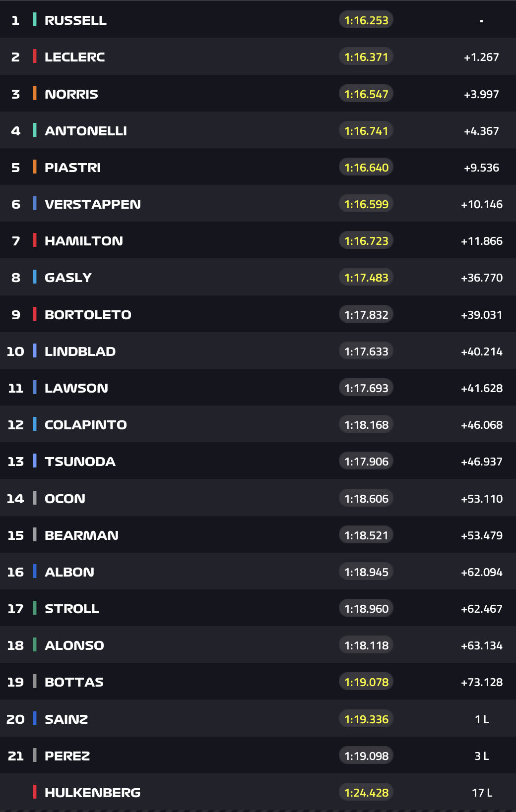Select BEARMAN driver row

click(258, 535)
